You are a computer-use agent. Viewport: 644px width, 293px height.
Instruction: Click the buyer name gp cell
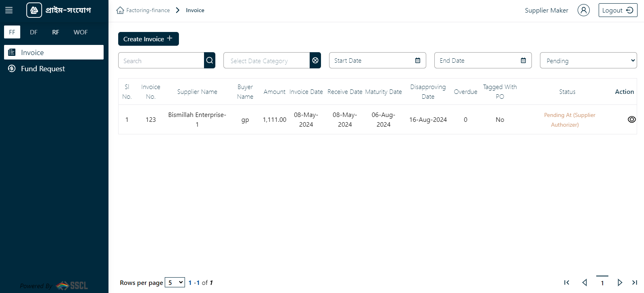pos(245,120)
